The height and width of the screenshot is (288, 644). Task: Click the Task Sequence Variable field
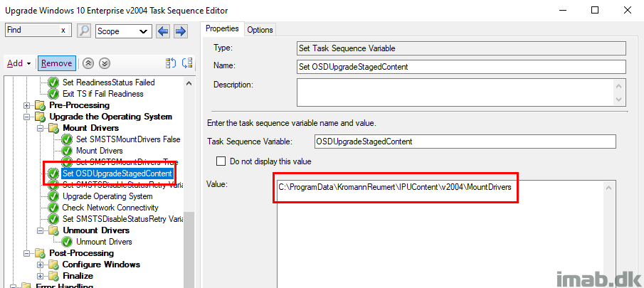coord(465,142)
